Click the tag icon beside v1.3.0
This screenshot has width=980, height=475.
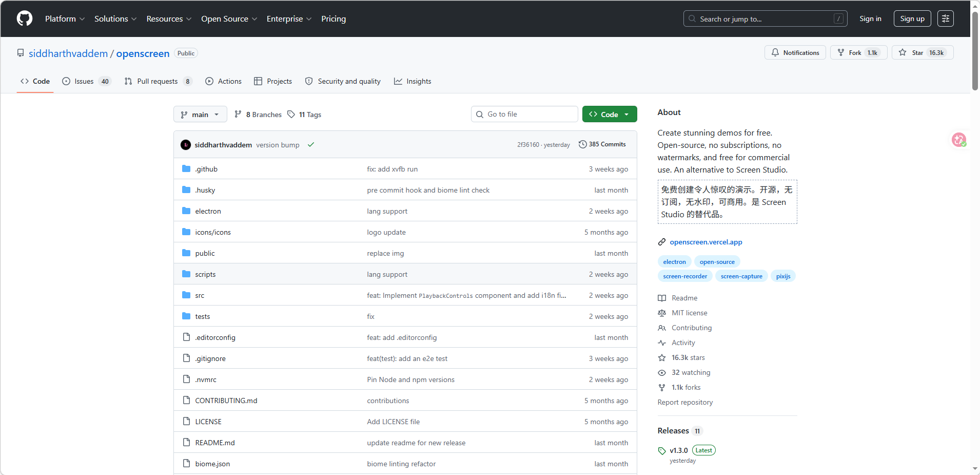pos(662,451)
